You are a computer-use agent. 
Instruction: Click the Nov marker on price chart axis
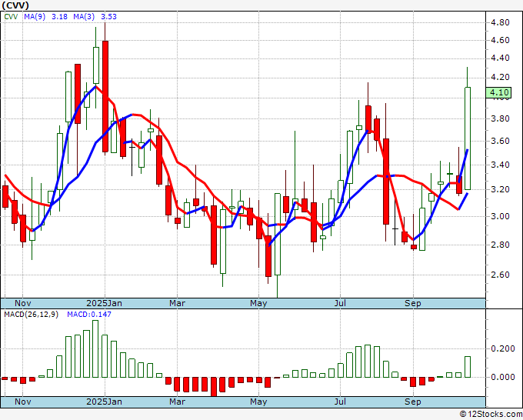click(x=25, y=303)
